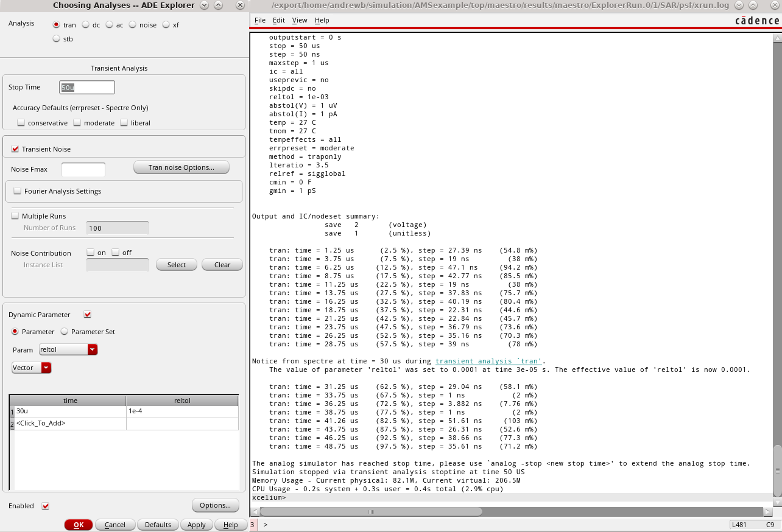Enable the conservative accuracy checkbox
This screenshot has height=532, width=782.
(x=21, y=123)
